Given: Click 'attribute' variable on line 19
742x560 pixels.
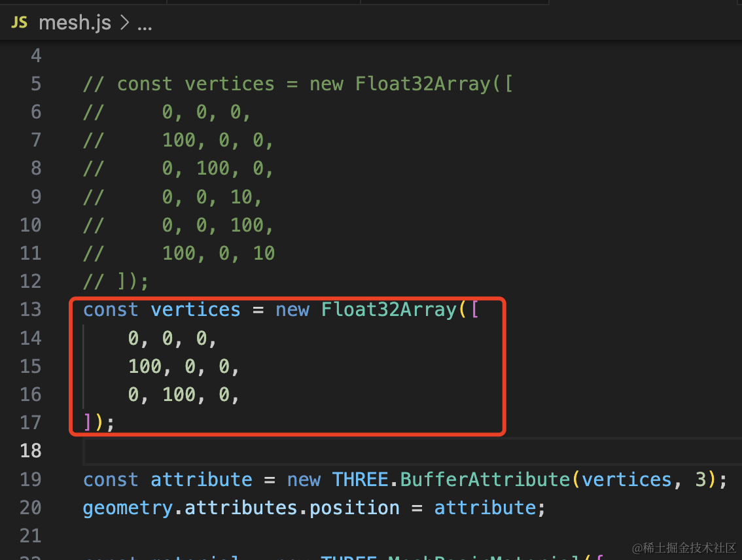Looking at the screenshot, I should coord(202,479).
